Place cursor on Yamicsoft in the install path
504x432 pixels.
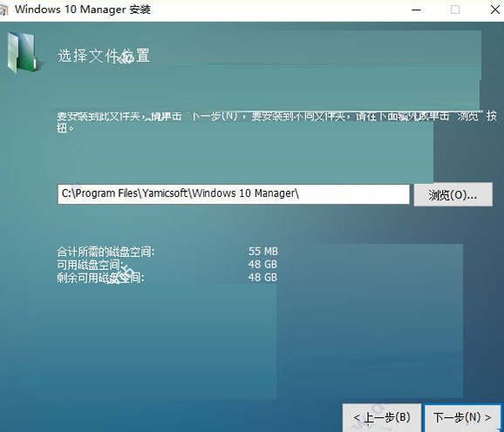tap(165, 193)
